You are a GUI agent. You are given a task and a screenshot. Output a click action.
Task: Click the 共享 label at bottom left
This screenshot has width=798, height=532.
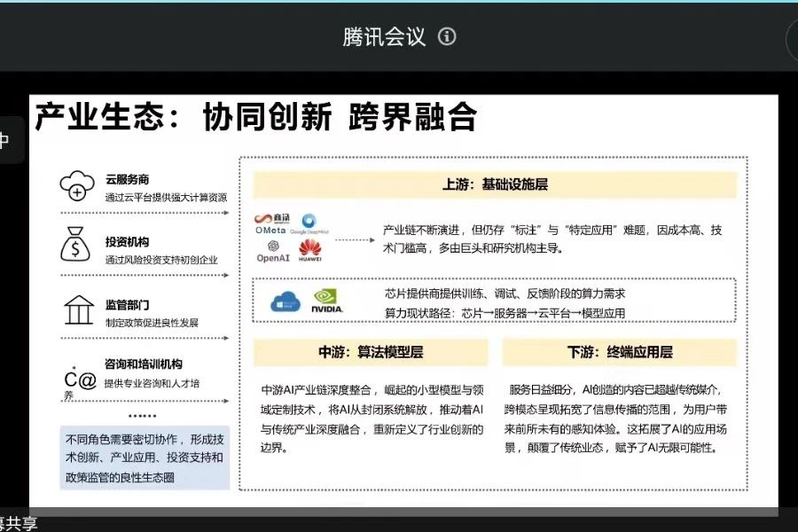pos(18,523)
